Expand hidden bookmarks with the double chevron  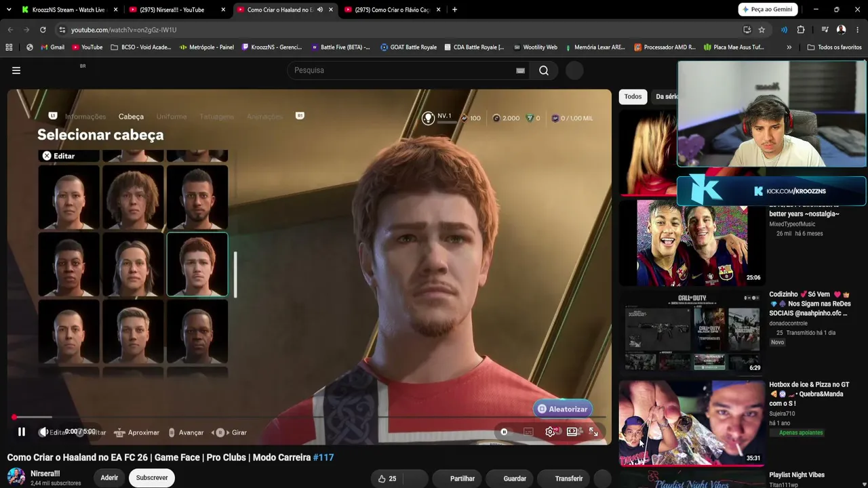point(789,47)
